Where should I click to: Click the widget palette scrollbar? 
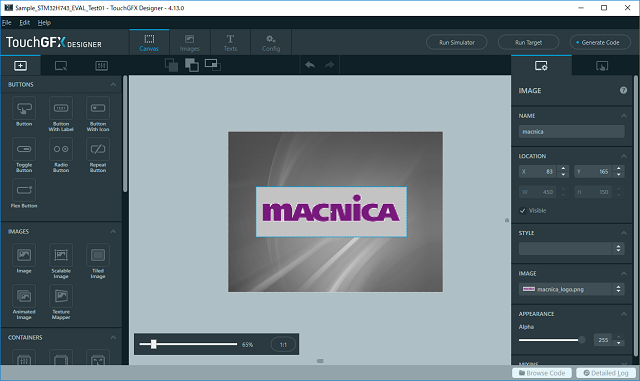pyautogui.click(x=125, y=134)
